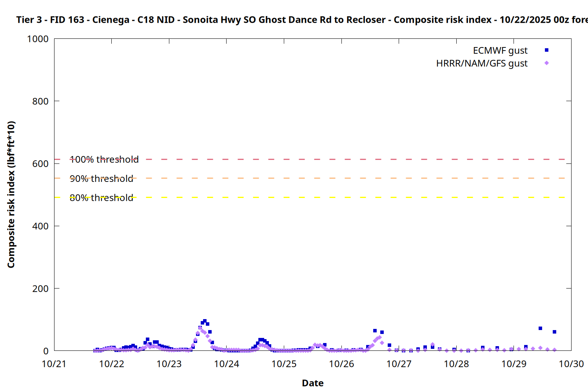Select the 10/30 date on x-axis
Screen dimensions: 588x392
[571, 364]
